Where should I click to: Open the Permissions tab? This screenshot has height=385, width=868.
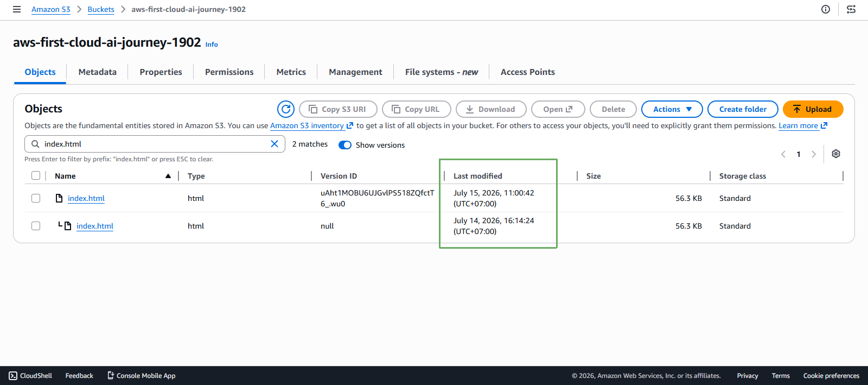pyautogui.click(x=229, y=72)
